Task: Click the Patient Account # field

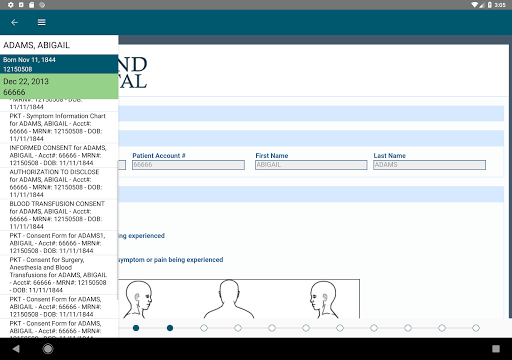Action: [x=188, y=165]
